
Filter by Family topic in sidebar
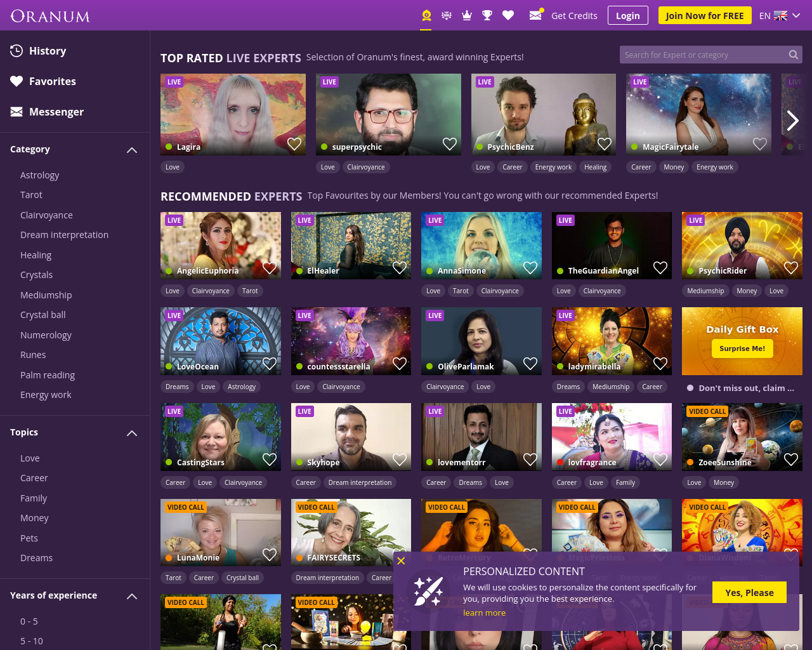click(34, 498)
